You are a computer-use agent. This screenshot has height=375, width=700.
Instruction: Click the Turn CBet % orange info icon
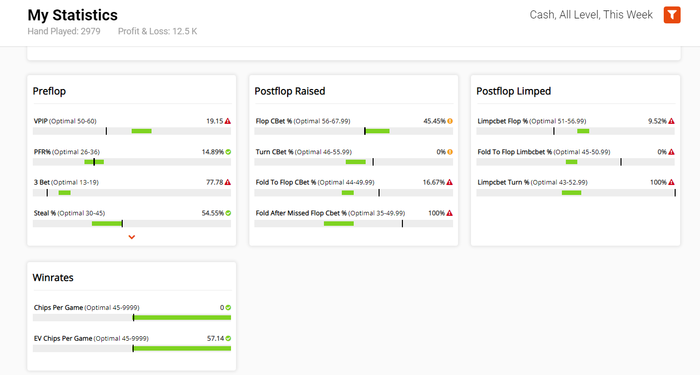pos(450,152)
